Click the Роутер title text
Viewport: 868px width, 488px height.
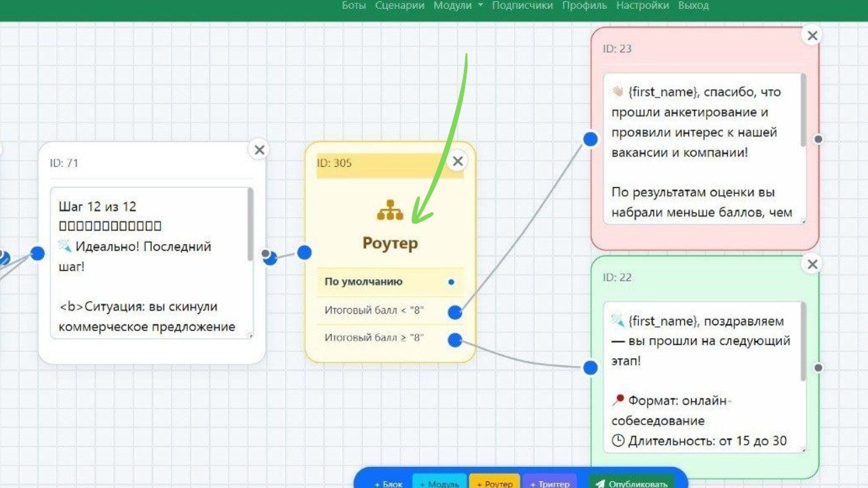[390, 243]
